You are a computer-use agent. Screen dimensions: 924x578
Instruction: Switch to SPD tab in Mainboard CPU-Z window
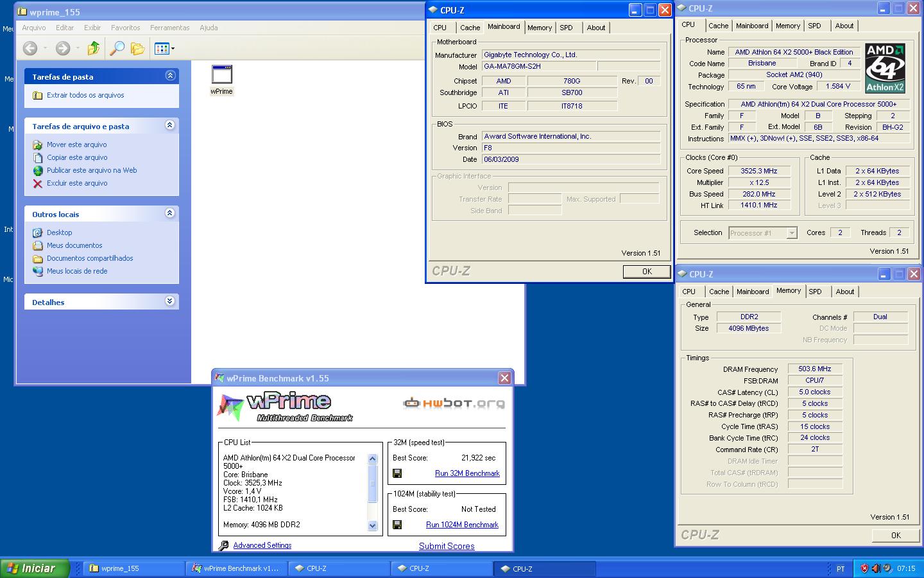click(566, 28)
